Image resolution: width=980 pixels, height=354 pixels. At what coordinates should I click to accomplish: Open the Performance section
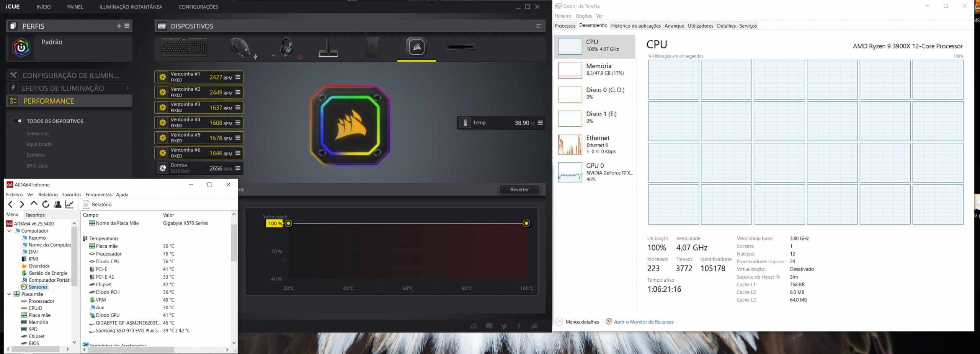coord(69,101)
